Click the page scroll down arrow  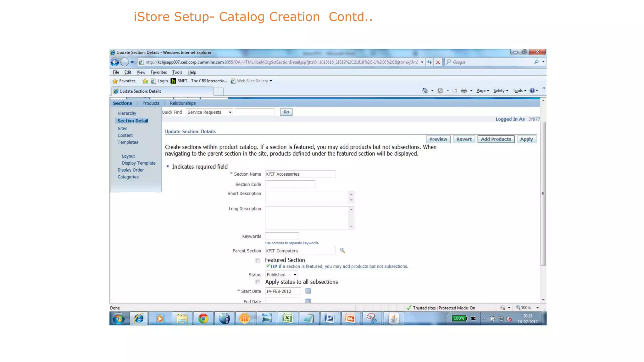click(543, 300)
